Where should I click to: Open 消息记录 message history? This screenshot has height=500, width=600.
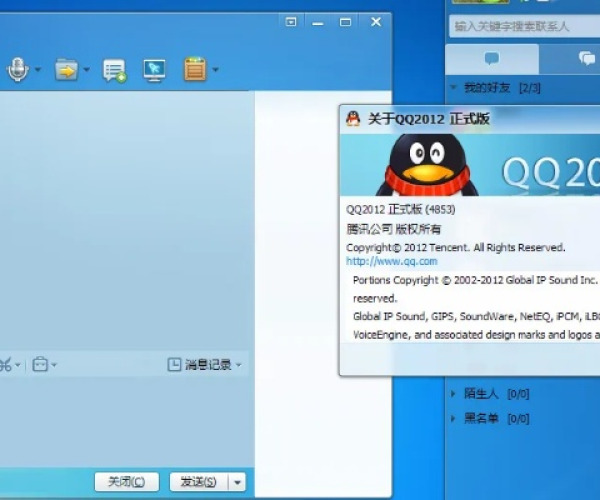[200, 365]
